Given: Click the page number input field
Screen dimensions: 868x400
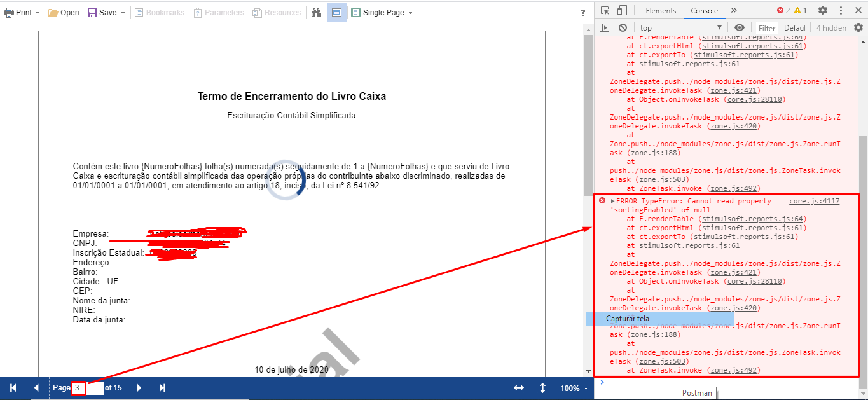Looking at the screenshot, I should click(x=88, y=388).
